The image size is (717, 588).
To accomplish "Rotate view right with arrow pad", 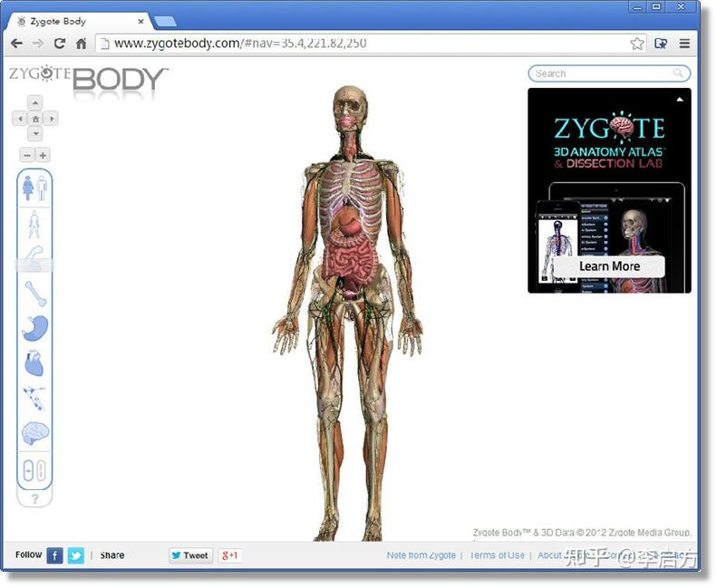I will tap(51, 119).
